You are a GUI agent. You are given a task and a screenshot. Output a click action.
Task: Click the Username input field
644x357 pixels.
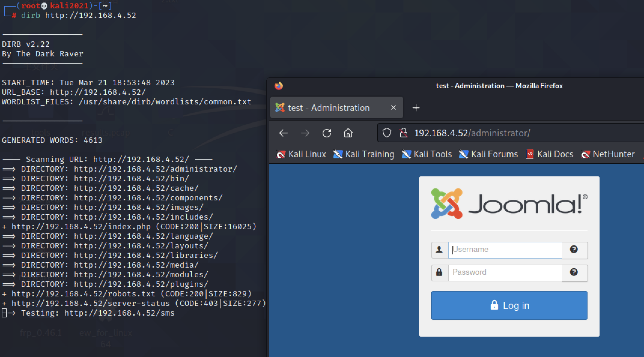[x=505, y=250]
